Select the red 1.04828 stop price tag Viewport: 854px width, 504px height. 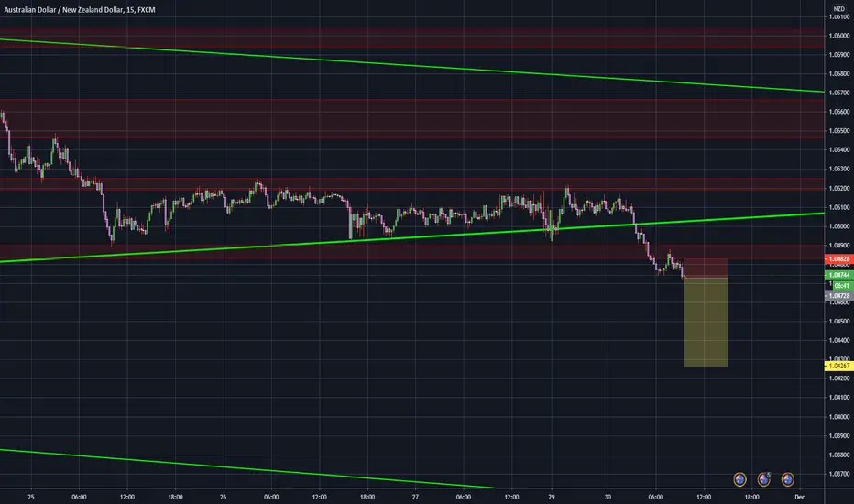(838, 259)
